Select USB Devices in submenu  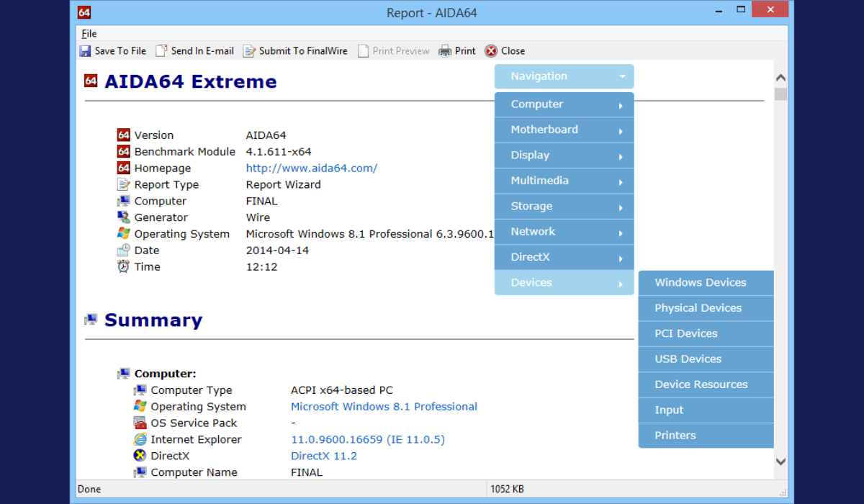coord(706,359)
